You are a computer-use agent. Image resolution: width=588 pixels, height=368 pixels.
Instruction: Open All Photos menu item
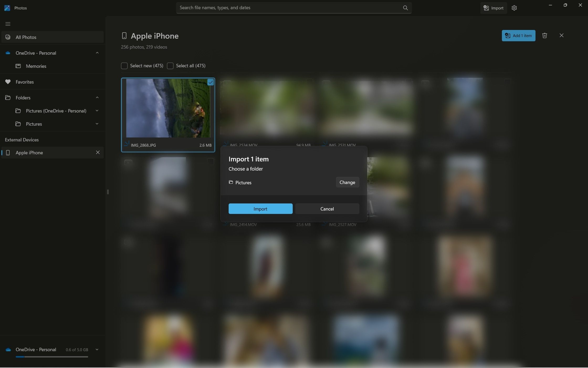[26, 37]
